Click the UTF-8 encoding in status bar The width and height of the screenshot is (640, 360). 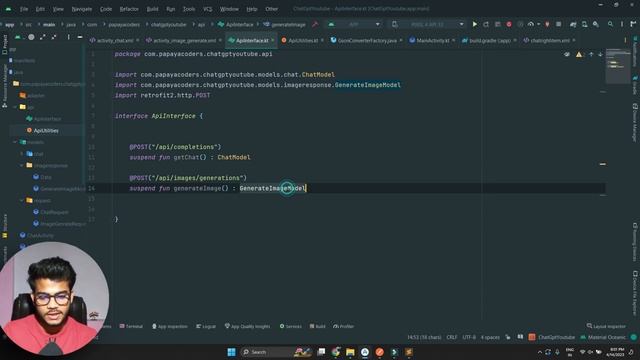(469, 337)
